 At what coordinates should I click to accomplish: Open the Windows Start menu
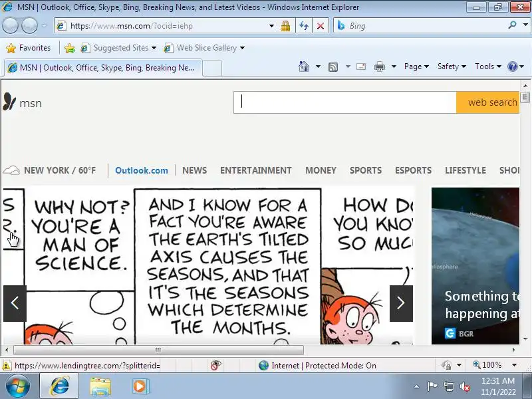[x=18, y=386]
